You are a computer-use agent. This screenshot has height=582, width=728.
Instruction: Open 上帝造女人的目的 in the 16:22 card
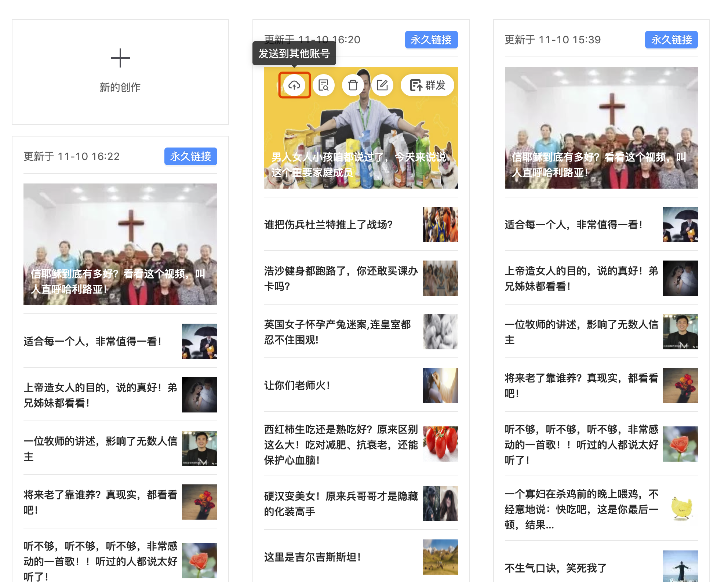click(x=101, y=395)
